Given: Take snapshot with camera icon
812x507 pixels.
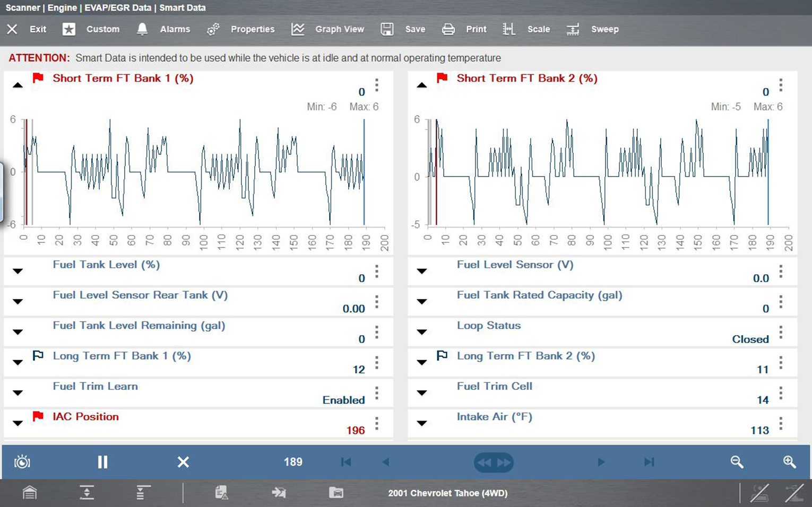Looking at the screenshot, I should tap(22, 462).
